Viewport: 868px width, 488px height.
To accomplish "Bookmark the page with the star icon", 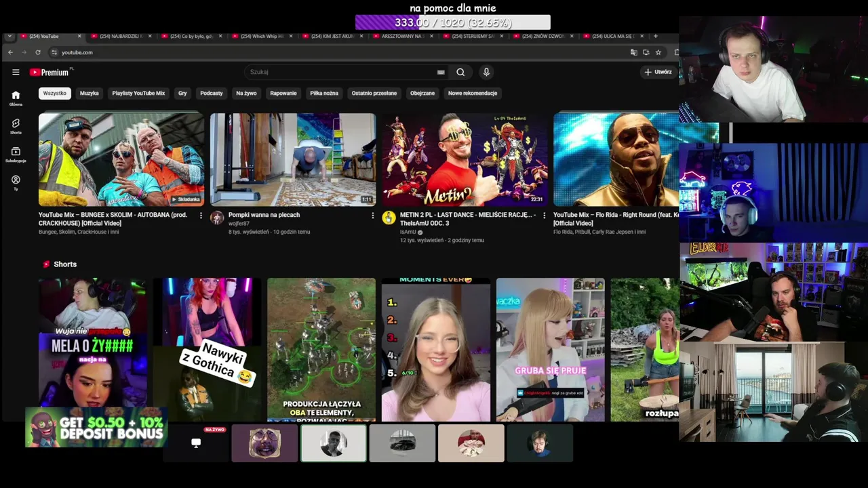I will [658, 52].
